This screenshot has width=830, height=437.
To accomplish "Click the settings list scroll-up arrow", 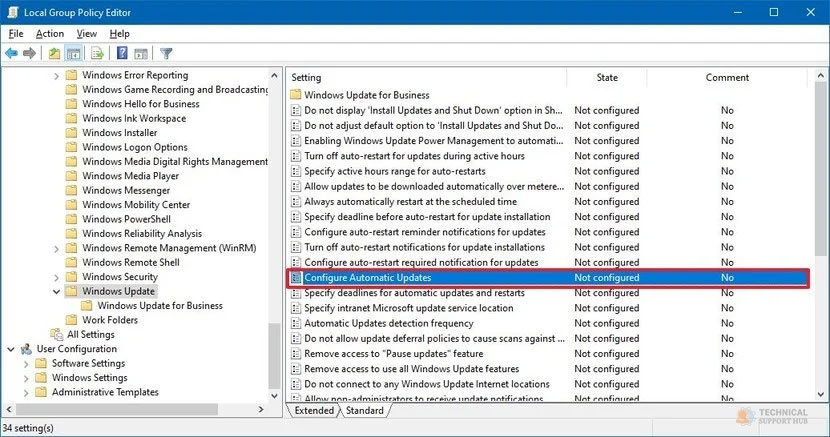I will (x=820, y=76).
